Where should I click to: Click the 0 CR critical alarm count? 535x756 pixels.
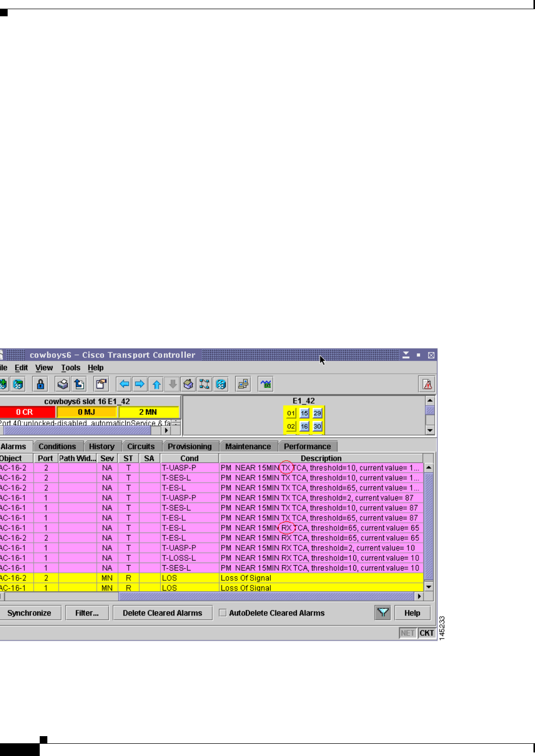pos(27,412)
